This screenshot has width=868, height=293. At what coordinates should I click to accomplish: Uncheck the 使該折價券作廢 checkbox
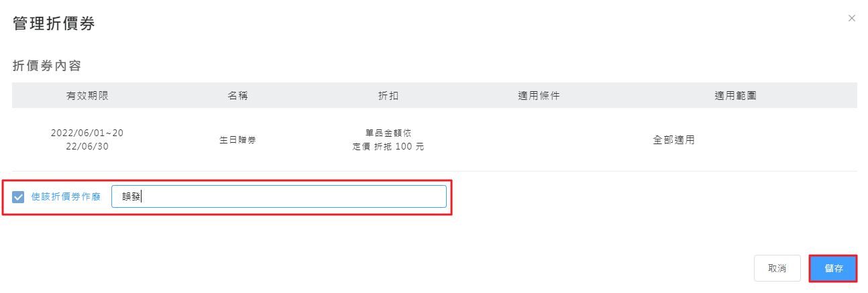19,197
